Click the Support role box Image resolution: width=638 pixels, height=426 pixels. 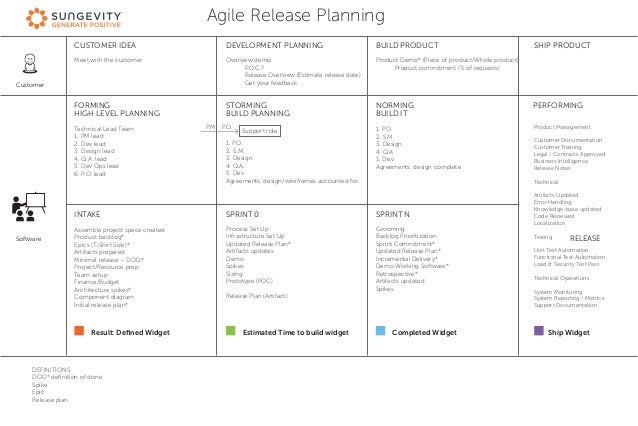click(x=260, y=131)
